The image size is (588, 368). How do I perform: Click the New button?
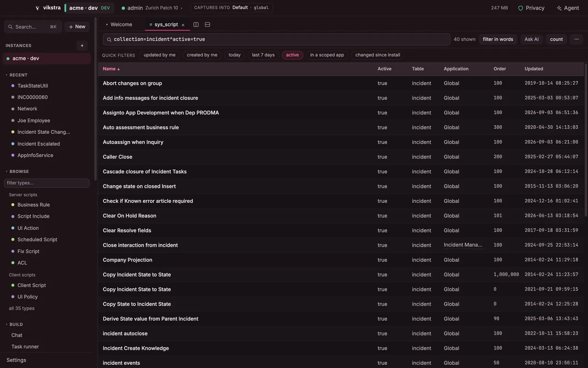pyautogui.click(x=77, y=27)
